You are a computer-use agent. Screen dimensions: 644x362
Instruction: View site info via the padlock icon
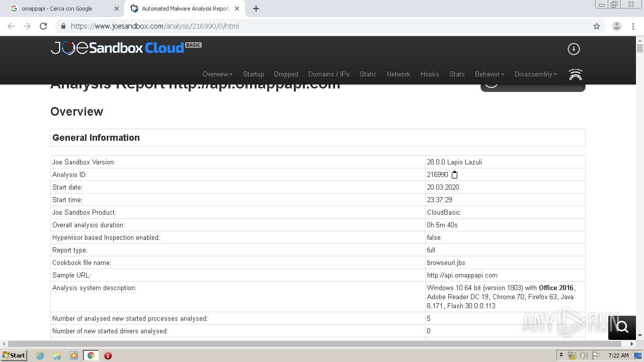[x=63, y=26]
